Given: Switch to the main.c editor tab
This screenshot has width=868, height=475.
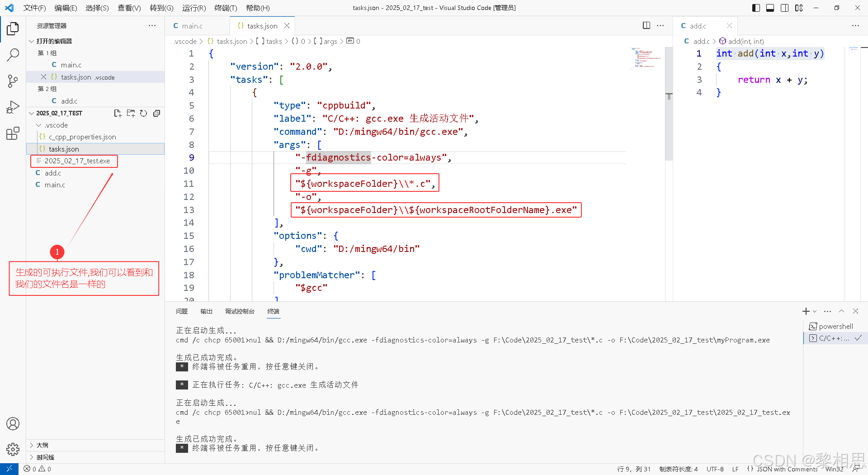Looking at the screenshot, I should click(x=197, y=26).
